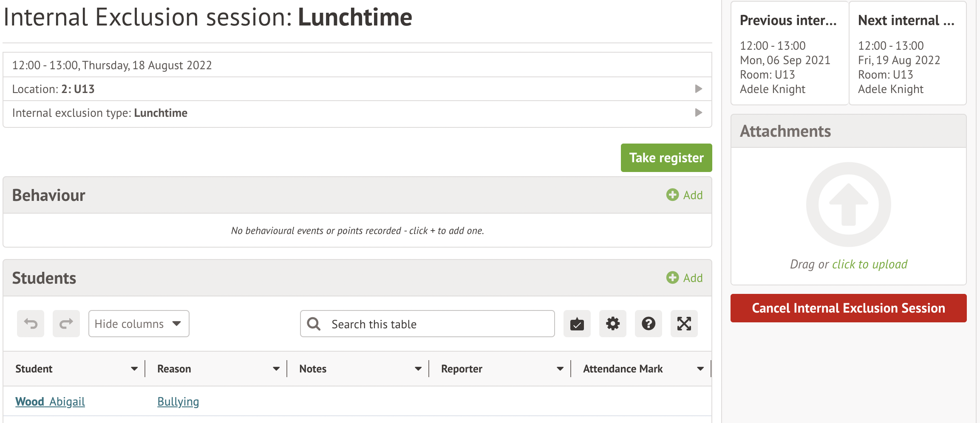Screen dimensions: 980x423
Task: Click the plus icon in Behaviour header
Action: pos(672,195)
